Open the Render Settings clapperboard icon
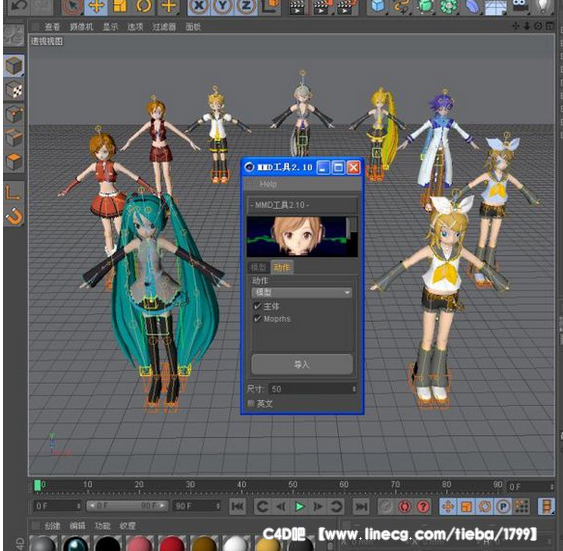This screenshot has width=563, height=551. (x=346, y=7)
